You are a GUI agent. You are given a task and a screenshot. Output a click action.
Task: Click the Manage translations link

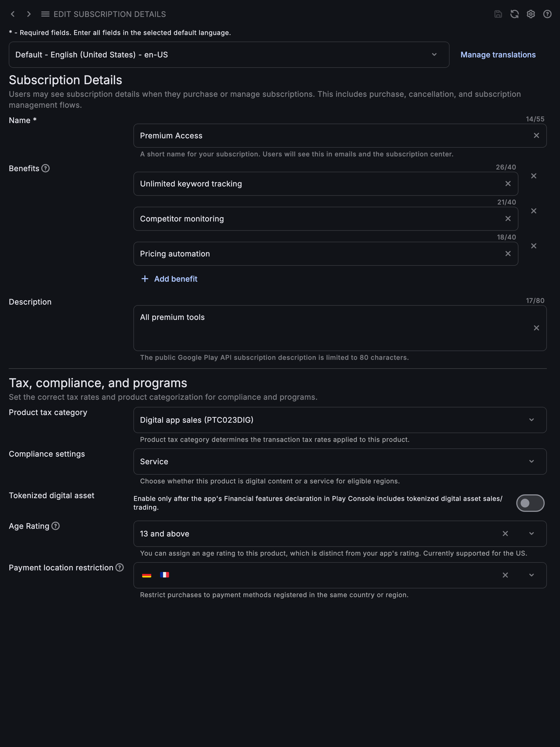[x=498, y=55]
